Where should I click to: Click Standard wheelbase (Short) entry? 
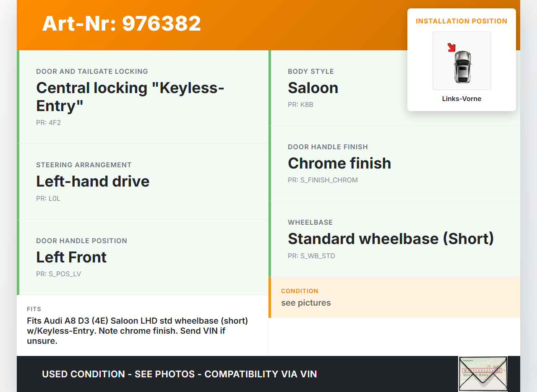391,239
